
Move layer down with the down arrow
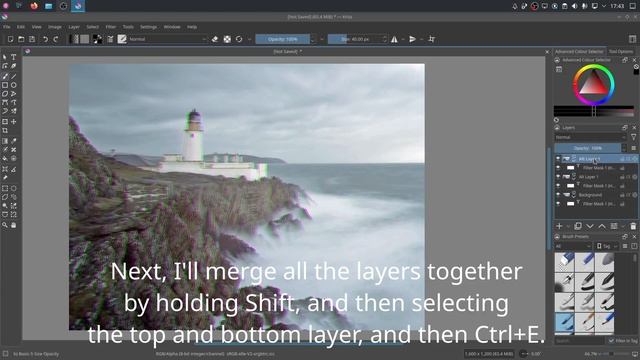[x=590, y=226]
